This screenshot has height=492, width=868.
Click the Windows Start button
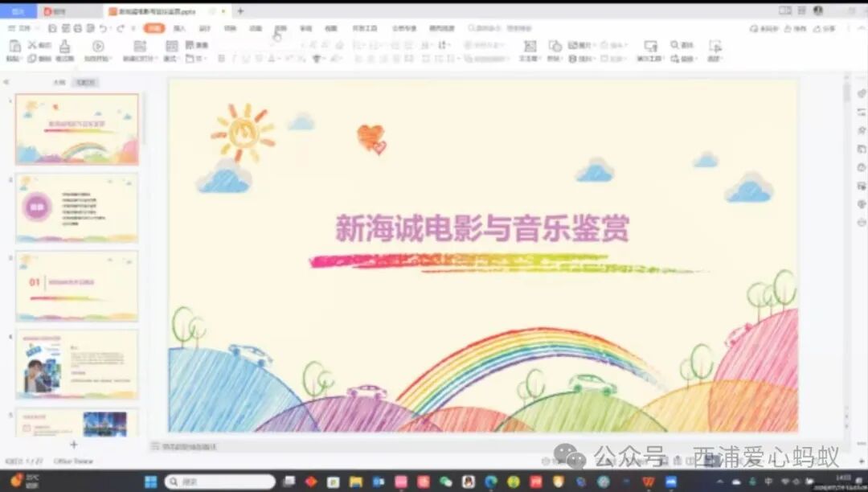click(x=150, y=482)
